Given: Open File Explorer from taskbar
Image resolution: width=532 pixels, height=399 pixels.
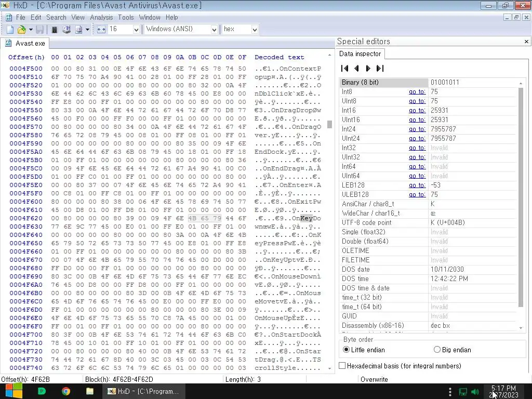Looking at the screenshot, I should (x=89, y=391).
